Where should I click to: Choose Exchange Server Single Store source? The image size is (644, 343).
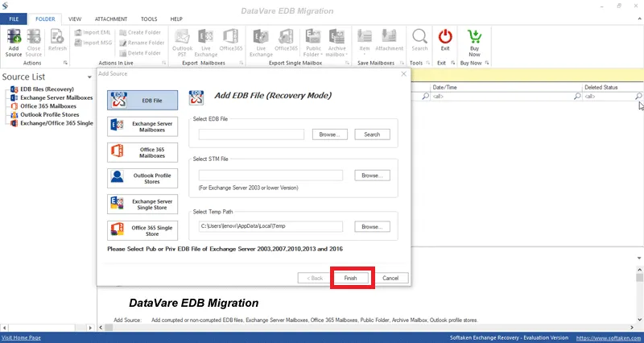(x=142, y=205)
